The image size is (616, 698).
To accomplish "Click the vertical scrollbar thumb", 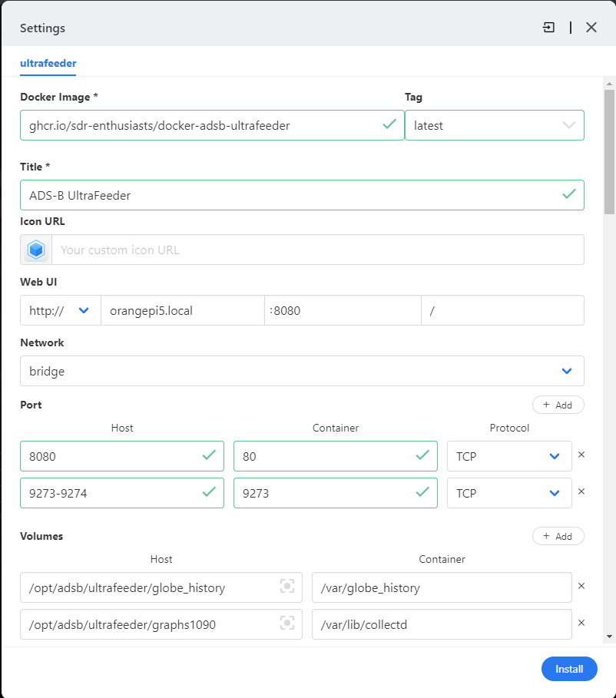I will pos(609,152).
